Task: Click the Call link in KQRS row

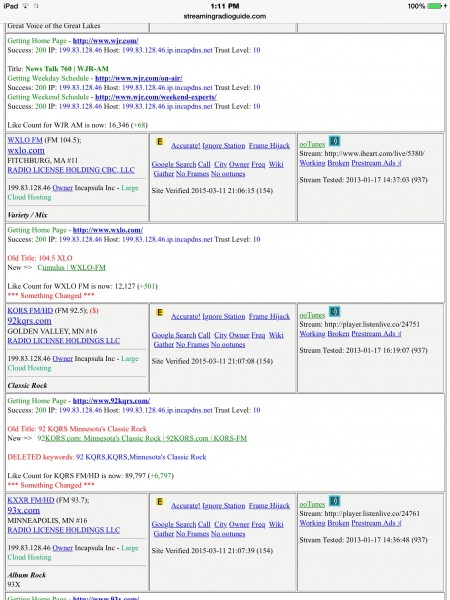Action: tap(204, 335)
